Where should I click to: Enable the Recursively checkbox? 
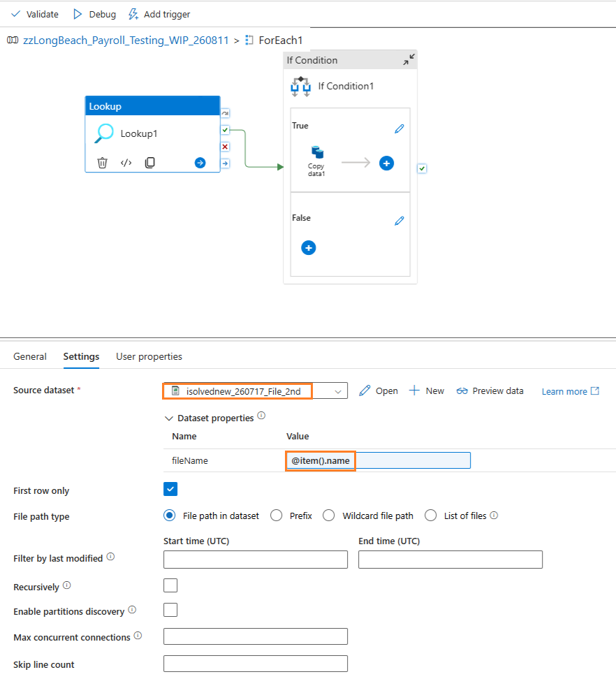pos(170,585)
